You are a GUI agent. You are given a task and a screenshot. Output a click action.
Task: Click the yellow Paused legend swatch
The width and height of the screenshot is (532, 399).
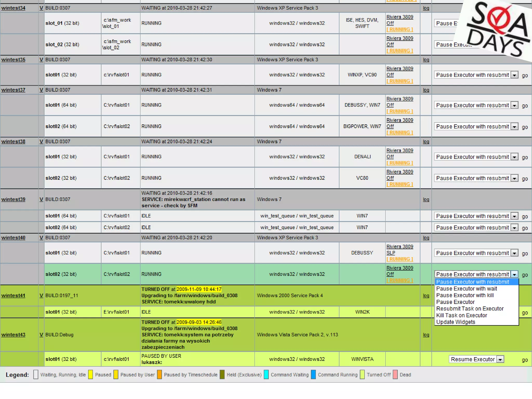(90, 375)
